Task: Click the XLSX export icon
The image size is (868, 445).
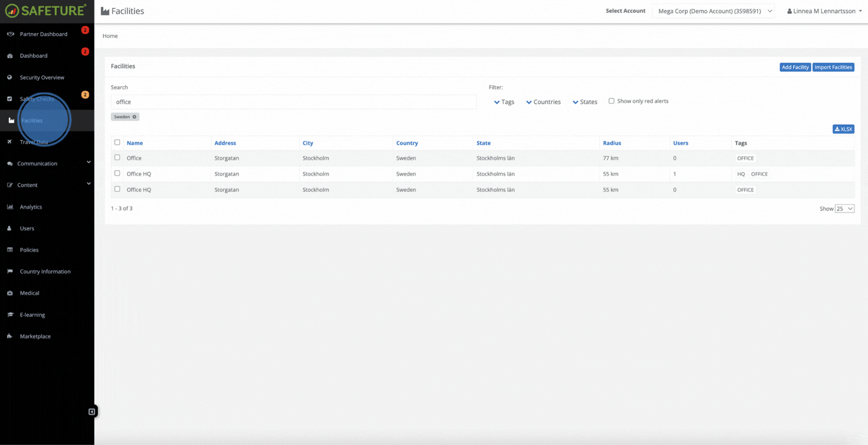Action: coord(843,129)
